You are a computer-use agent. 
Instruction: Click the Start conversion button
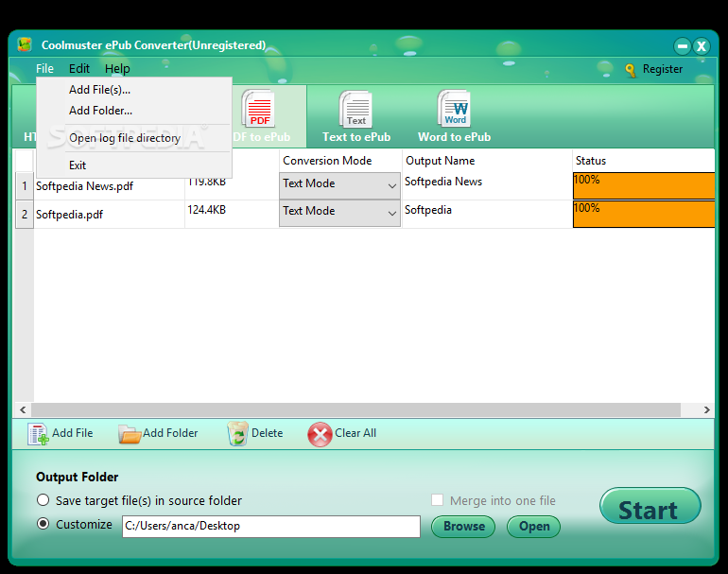[x=650, y=506]
